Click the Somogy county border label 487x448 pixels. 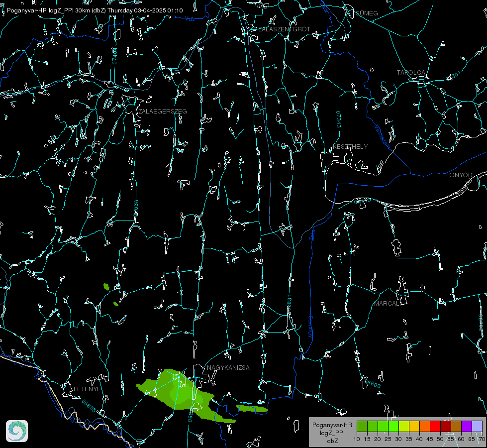pyautogui.click(x=310, y=327)
